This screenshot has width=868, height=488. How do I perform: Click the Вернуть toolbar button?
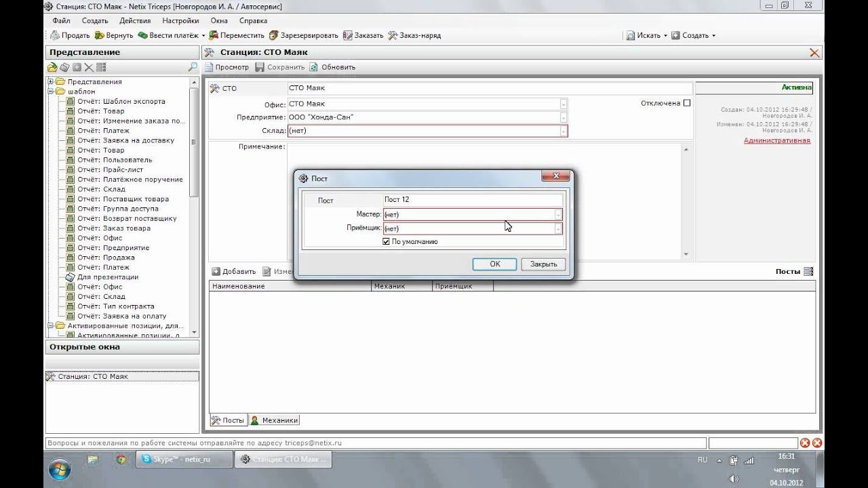[114, 35]
